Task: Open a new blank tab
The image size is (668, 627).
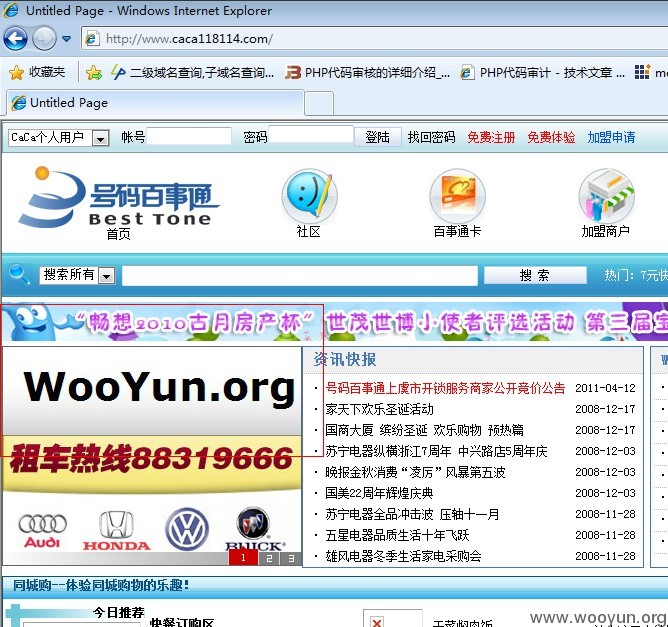Action: (319, 104)
